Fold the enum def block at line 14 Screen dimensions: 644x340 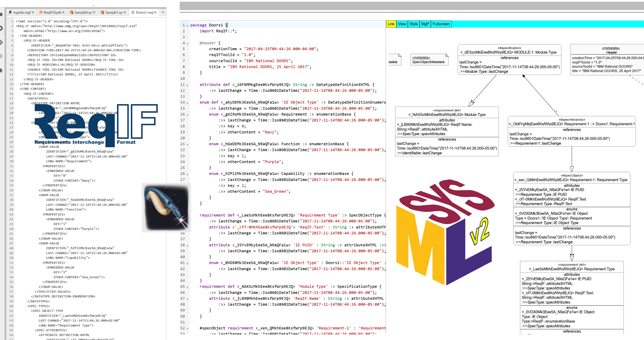coord(188,103)
